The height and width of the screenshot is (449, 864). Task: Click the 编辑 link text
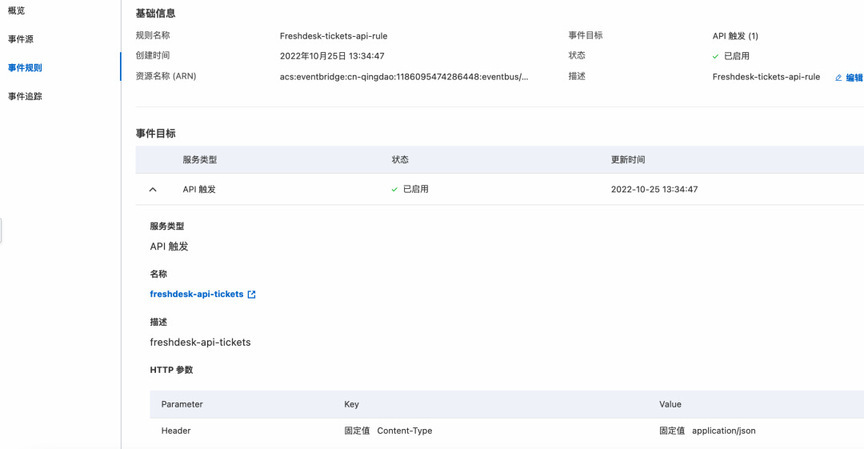point(854,78)
